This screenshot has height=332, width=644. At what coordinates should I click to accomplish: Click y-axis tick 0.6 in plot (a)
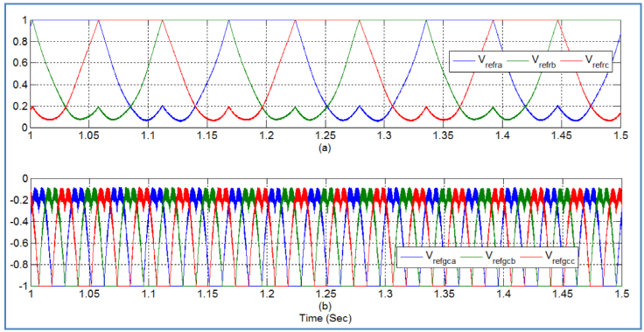click(x=19, y=63)
